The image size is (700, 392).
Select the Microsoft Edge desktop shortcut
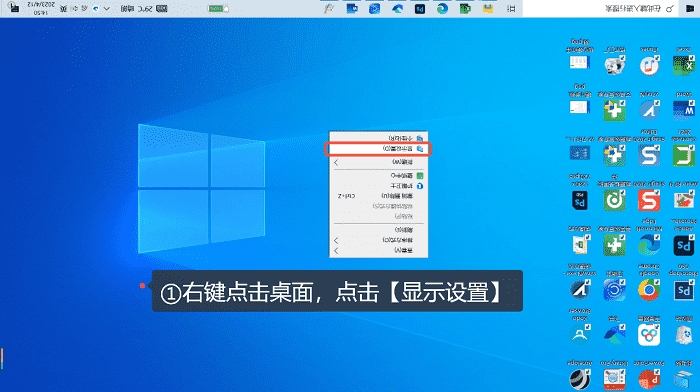point(649,245)
